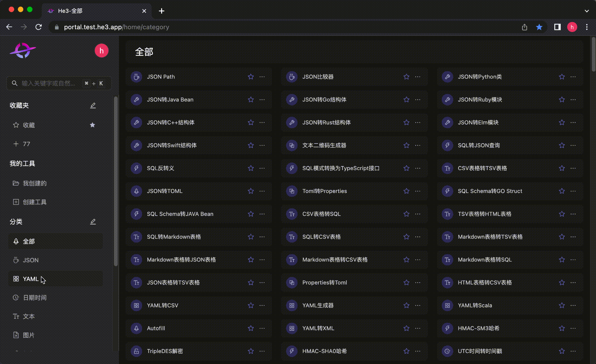
Task: Open more options for JSON转Java Bean
Action: point(262,100)
